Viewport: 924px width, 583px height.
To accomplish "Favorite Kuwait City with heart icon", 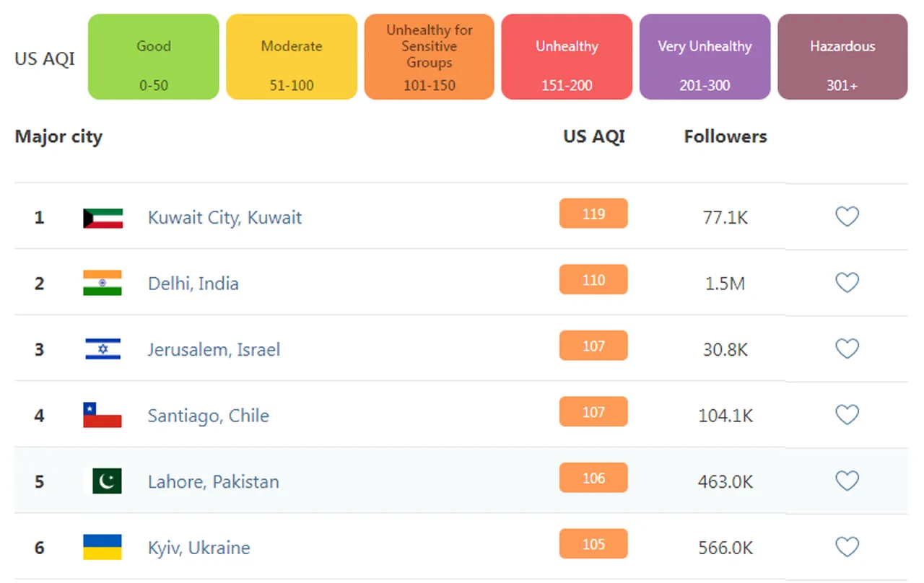I will pyautogui.click(x=847, y=216).
